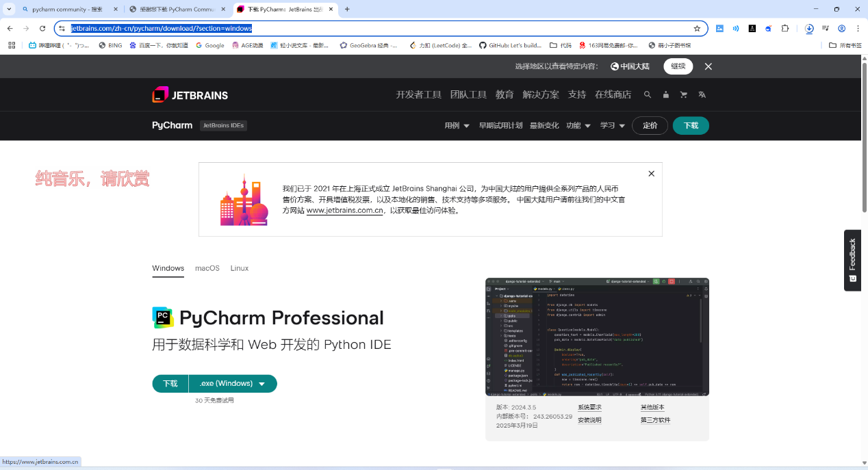The height and width of the screenshot is (470, 868).
Task: Close the JetBrains Shanghai notice
Action: click(x=651, y=174)
